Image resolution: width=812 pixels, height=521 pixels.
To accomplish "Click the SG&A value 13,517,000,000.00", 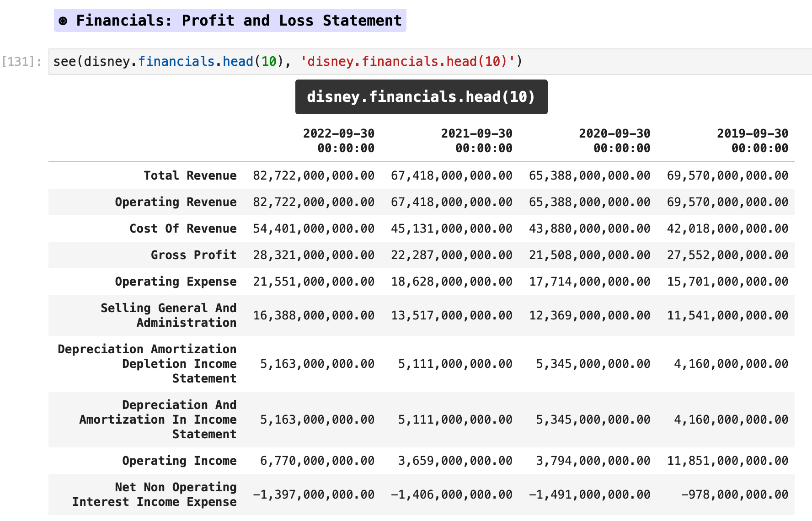I will 452,315.
